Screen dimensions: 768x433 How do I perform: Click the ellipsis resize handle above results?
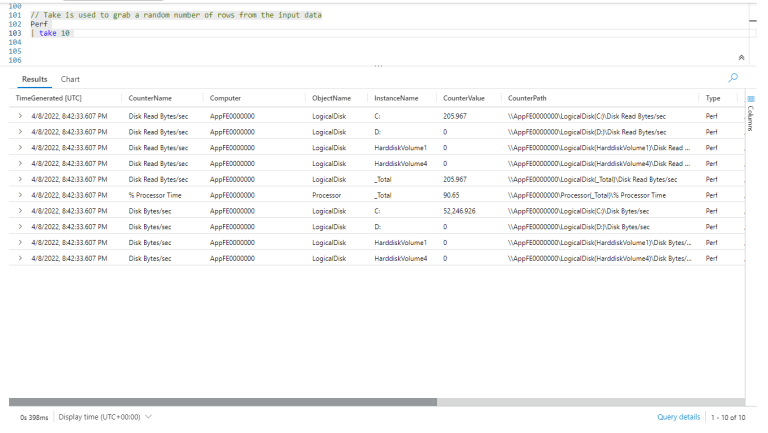point(377,66)
